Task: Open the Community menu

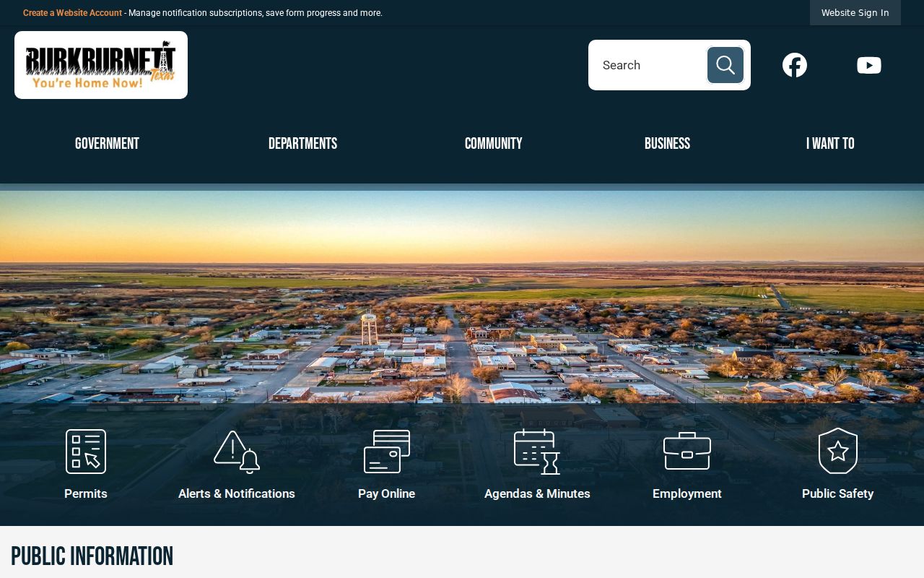Action: click(x=494, y=144)
